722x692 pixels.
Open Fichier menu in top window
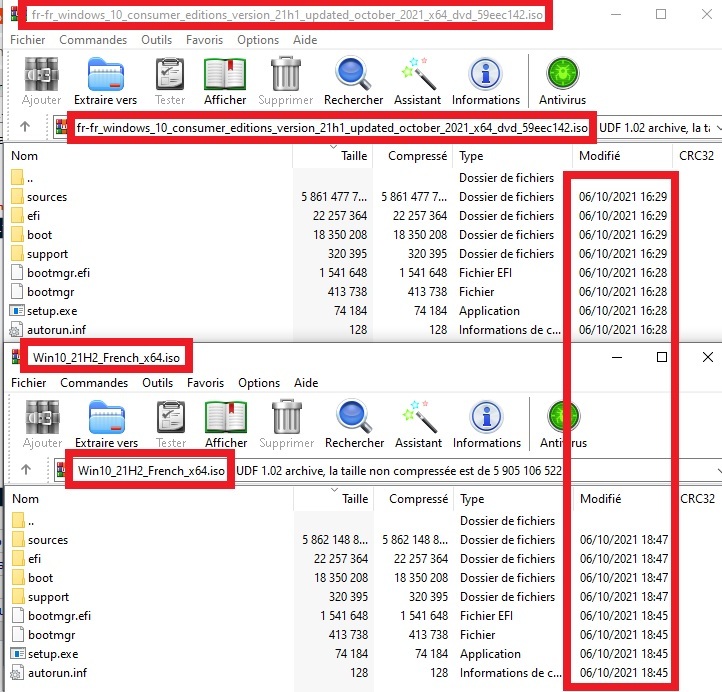click(28, 40)
